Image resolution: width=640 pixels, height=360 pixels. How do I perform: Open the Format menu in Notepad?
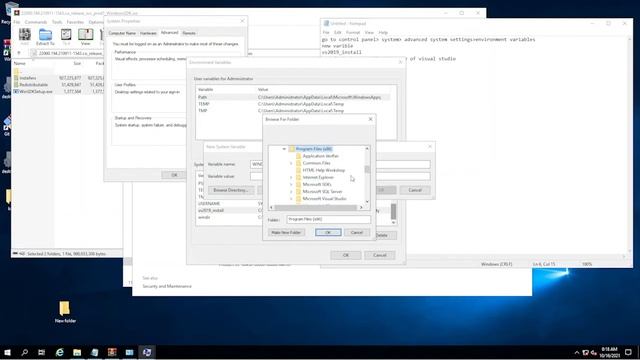coord(353,32)
